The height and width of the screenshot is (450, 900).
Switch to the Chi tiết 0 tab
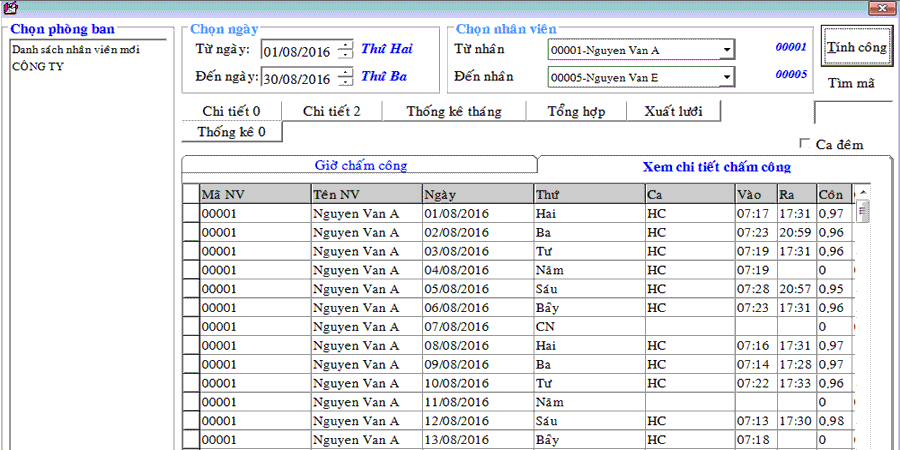(x=231, y=111)
